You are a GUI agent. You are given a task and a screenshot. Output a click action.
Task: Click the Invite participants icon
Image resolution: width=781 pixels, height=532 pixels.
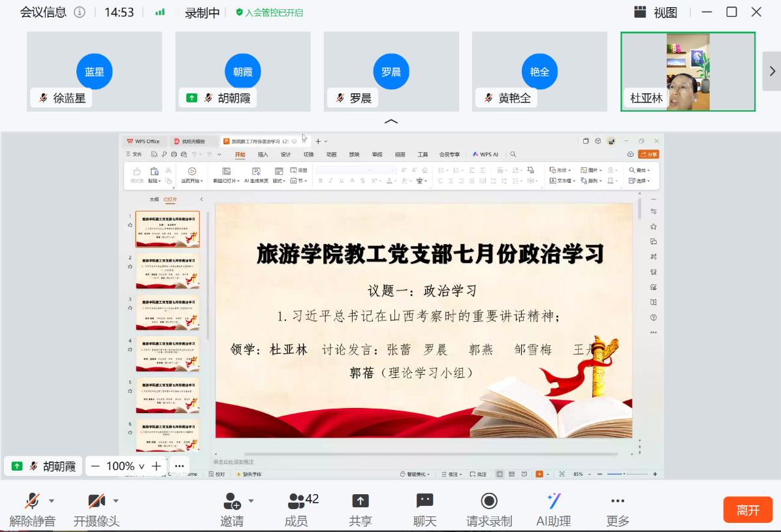[x=232, y=501]
